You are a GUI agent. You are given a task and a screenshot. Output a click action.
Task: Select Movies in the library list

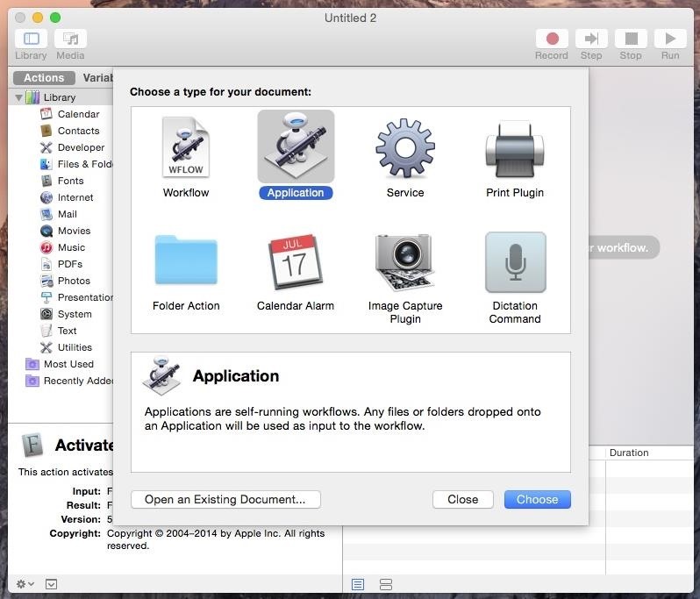65,231
